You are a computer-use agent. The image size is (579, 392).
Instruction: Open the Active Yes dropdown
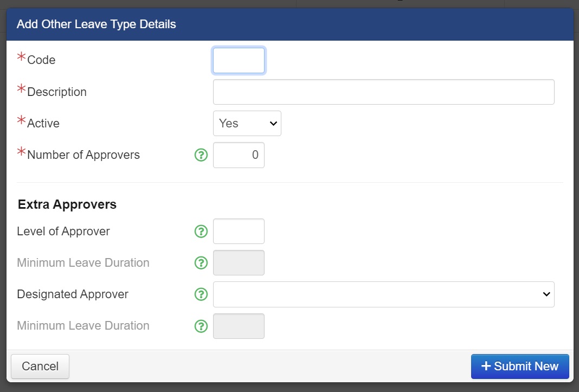[247, 124]
